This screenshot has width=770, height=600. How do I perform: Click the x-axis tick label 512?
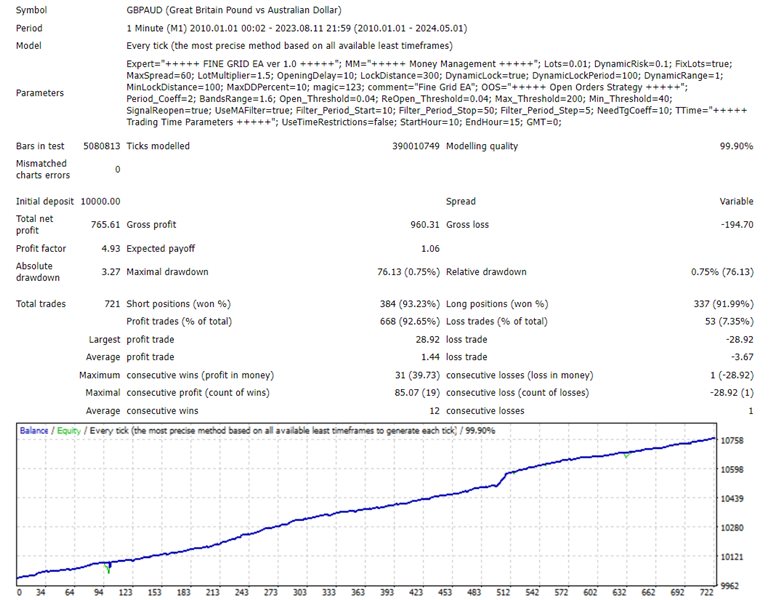click(503, 592)
